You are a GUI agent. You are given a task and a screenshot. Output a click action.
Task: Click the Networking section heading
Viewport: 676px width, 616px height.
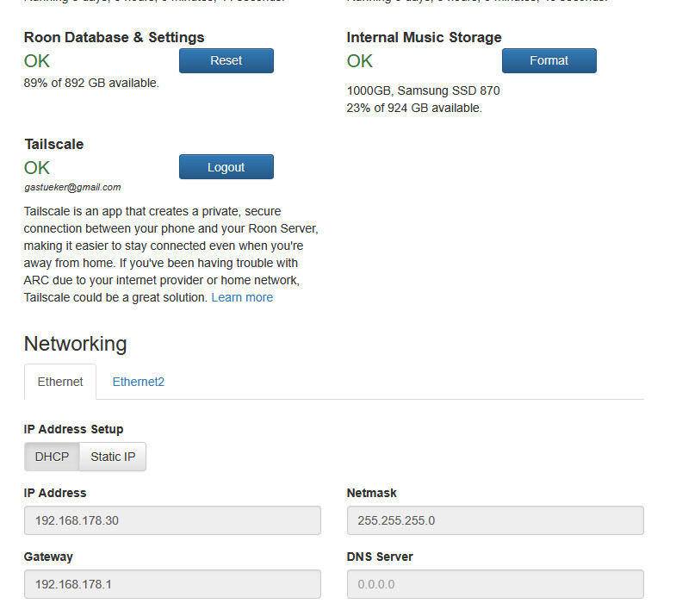[x=75, y=344]
